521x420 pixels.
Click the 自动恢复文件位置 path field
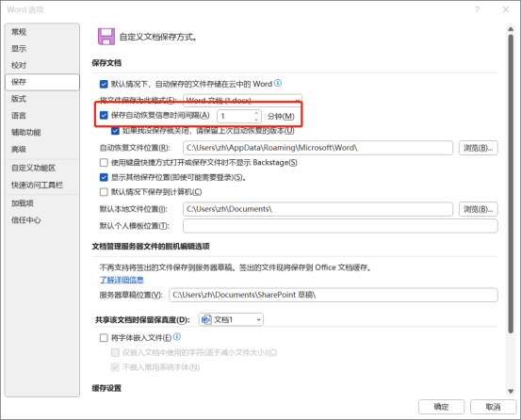point(318,148)
